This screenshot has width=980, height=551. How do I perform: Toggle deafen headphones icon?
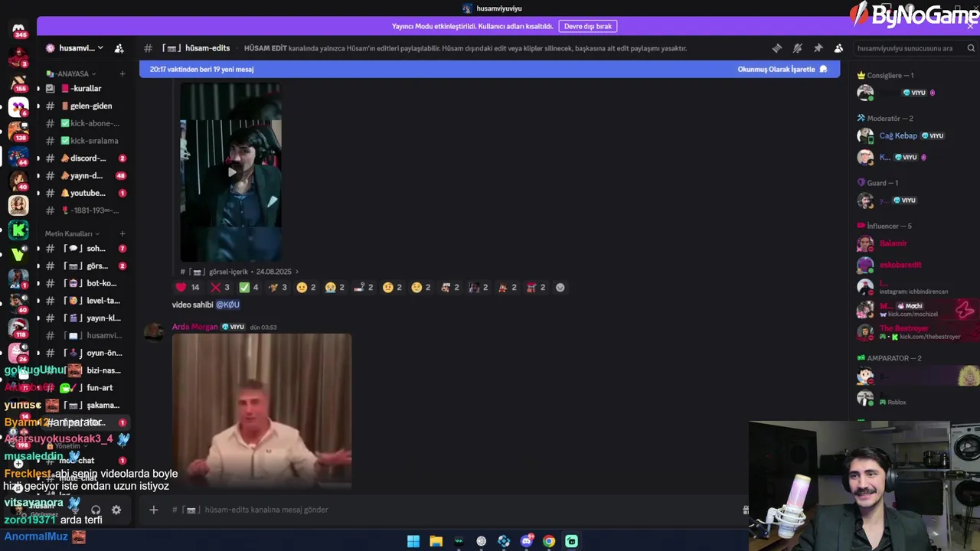(x=96, y=510)
